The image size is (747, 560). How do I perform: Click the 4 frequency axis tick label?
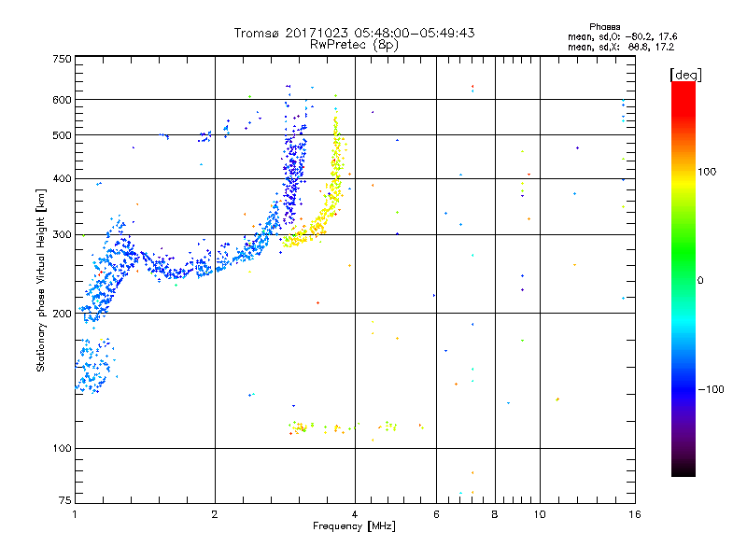355,514
